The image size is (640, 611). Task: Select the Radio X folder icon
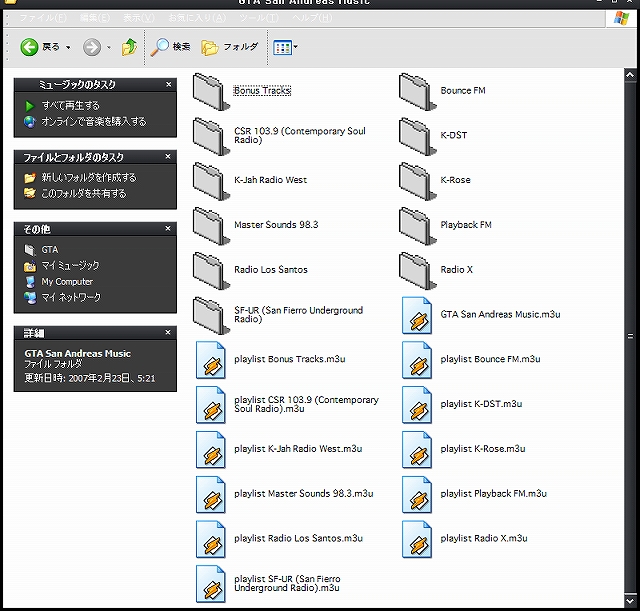(417, 271)
